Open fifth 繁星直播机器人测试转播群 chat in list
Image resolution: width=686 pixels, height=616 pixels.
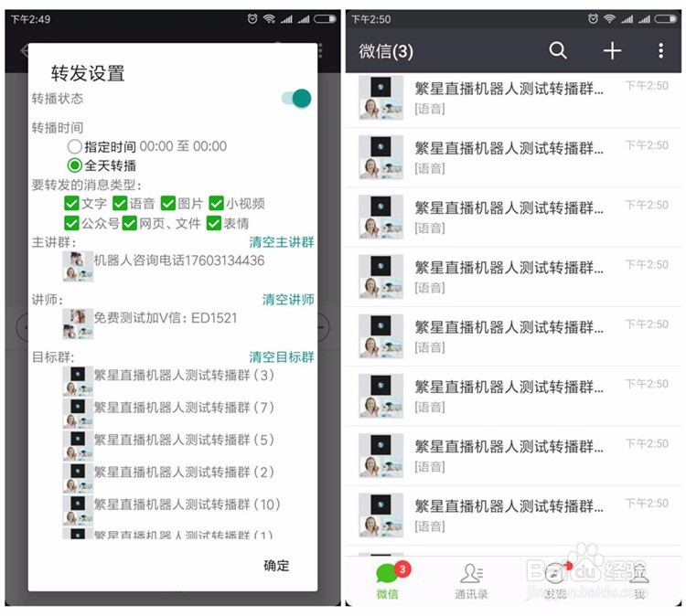(513, 336)
